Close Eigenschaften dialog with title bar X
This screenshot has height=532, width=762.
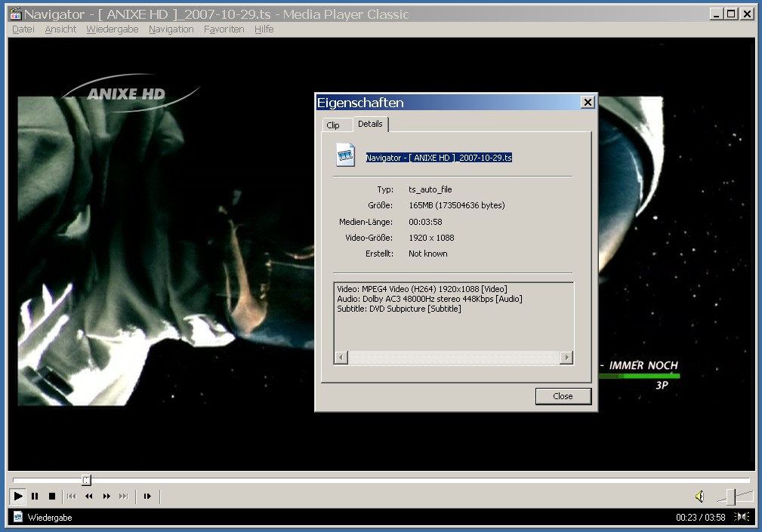click(588, 103)
